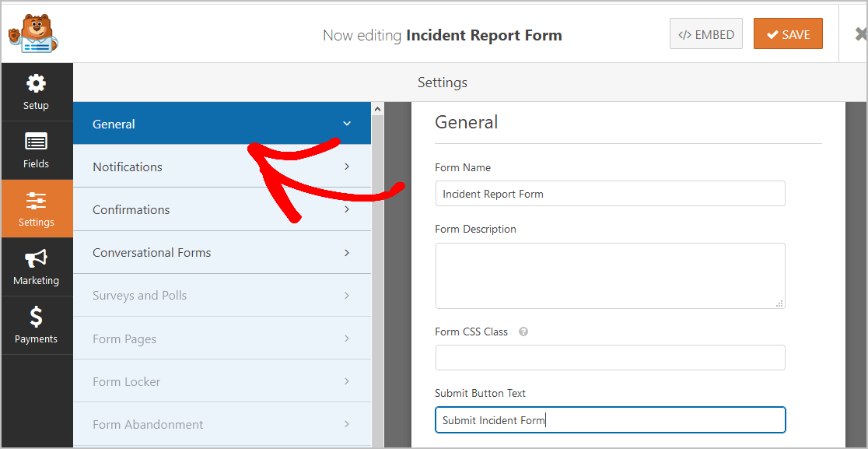Open the Notifications settings section
This screenshot has height=449, width=868.
point(222,167)
